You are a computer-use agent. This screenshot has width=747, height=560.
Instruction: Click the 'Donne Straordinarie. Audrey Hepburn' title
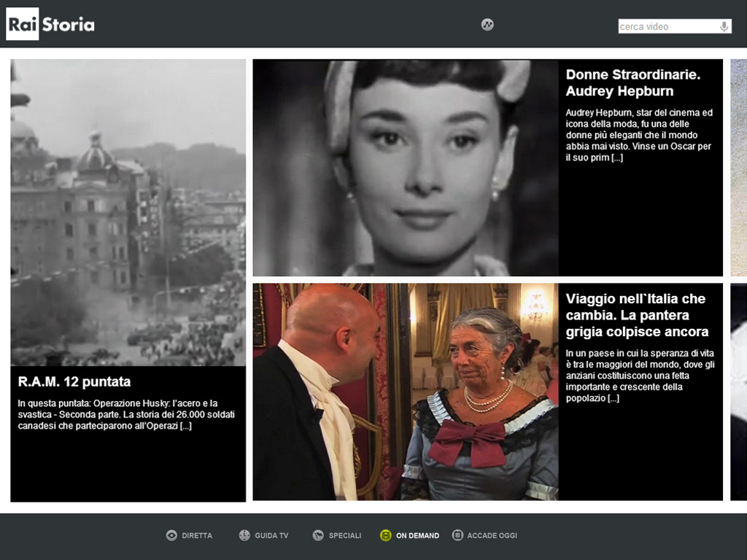(632, 83)
